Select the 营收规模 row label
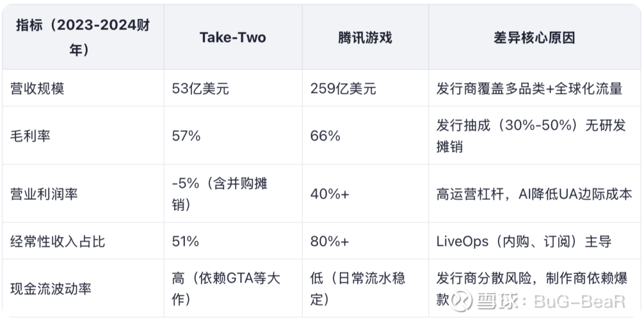The width and height of the screenshot is (644, 321). 38,89
